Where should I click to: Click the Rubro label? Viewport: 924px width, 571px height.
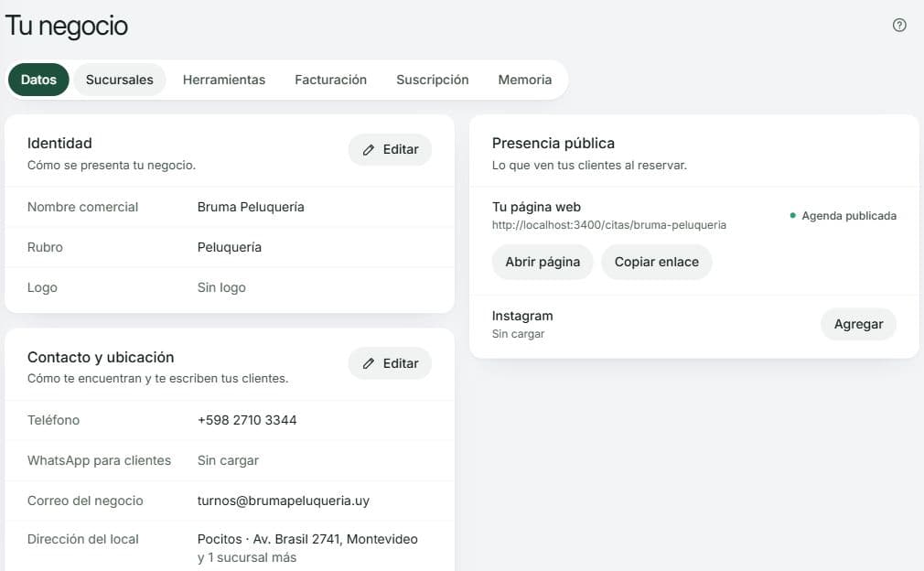[x=45, y=247]
